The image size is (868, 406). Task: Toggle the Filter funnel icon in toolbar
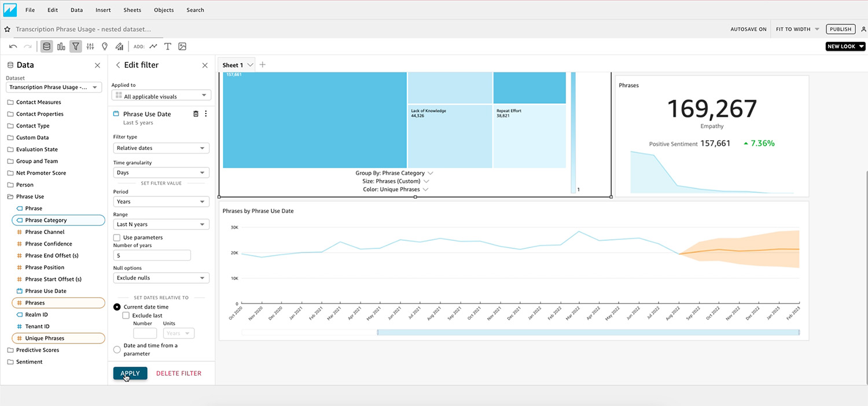point(76,46)
